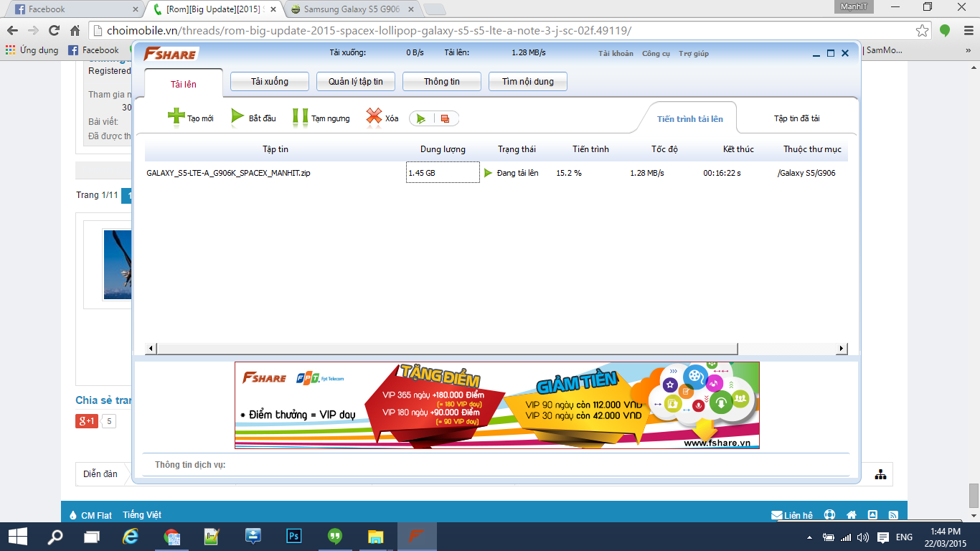Select GALAXY_S5-LTE-A_G906K_SPACEX_MANHIT.zip file row
Viewport: 980px width, 551px height.
tap(496, 173)
